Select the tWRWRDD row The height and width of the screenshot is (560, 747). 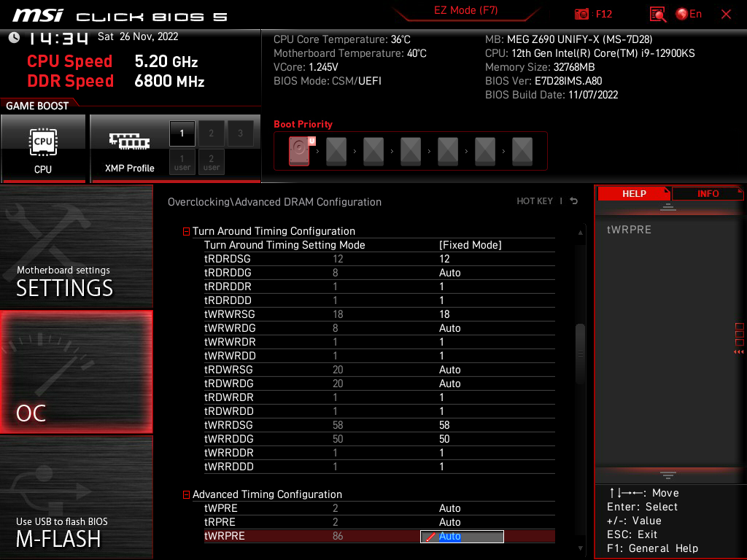click(x=379, y=356)
